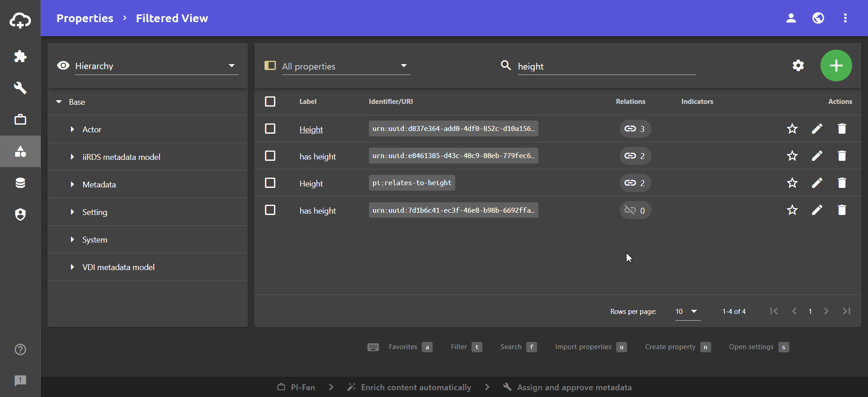Open Enrich content automatically step
The width and height of the screenshot is (868, 397).
coord(409,387)
